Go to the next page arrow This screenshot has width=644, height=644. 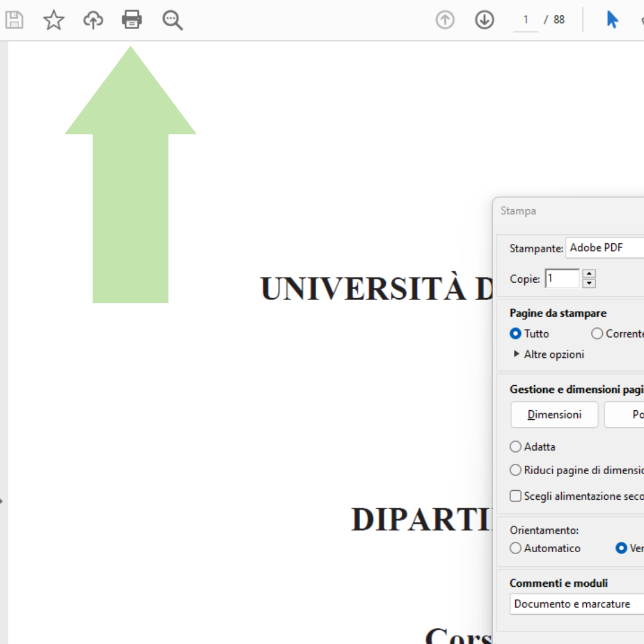(x=484, y=20)
